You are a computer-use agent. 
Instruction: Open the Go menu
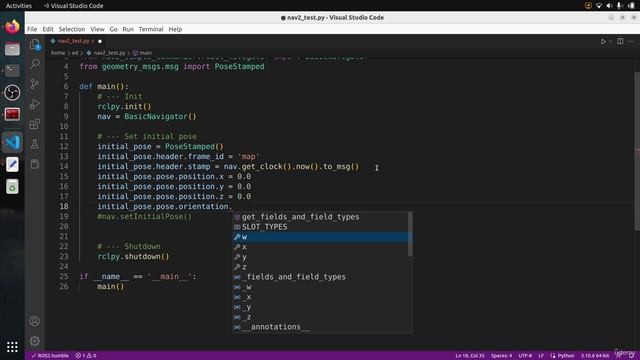[113, 29]
